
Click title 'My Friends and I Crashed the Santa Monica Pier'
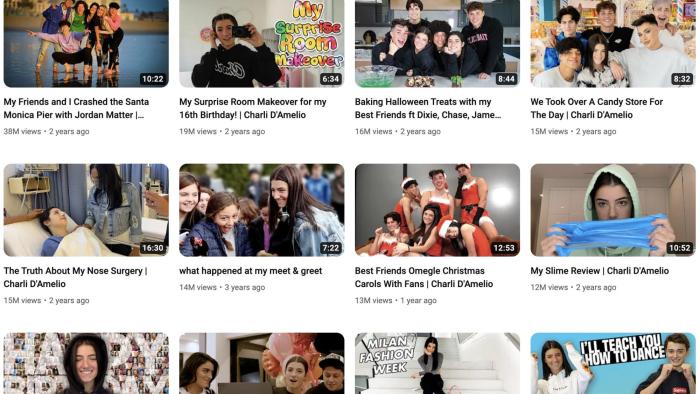tap(76, 108)
